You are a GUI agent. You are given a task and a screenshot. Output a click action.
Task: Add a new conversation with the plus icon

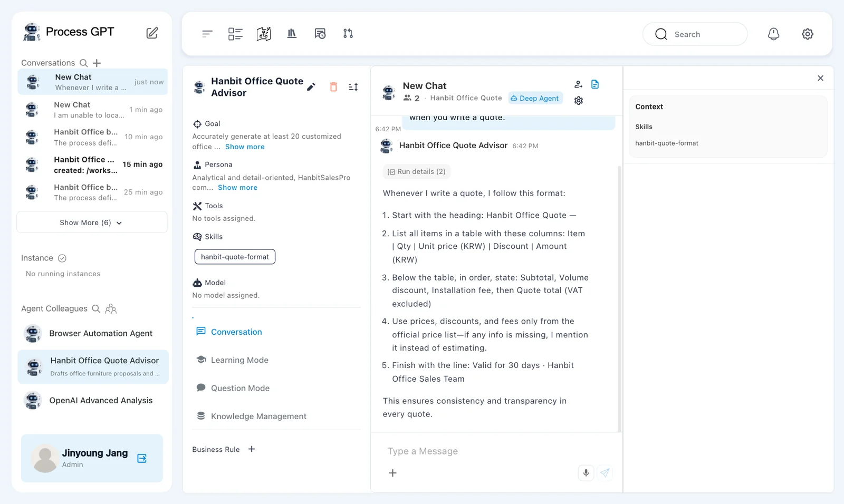click(x=97, y=63)
